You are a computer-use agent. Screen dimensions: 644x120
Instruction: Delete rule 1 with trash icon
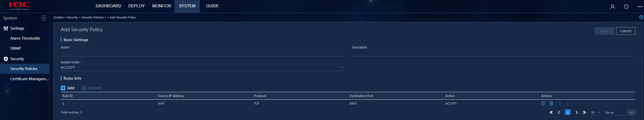pyautogui.click(x=551, y=103)
